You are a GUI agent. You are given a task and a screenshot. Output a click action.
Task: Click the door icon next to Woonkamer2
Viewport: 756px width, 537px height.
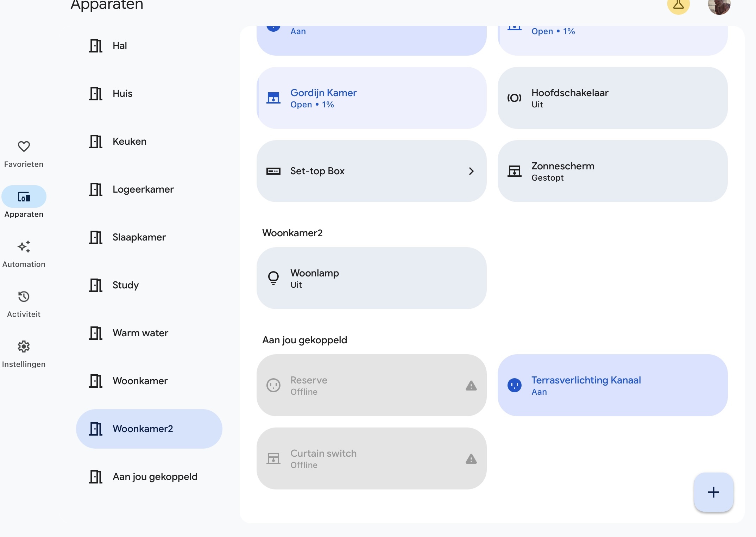pyautogui.click(x=96, y=429)
